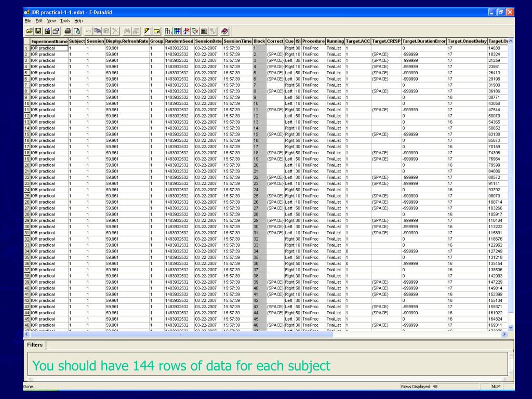Click the Find binoculars icon

[x=127, y=31]
